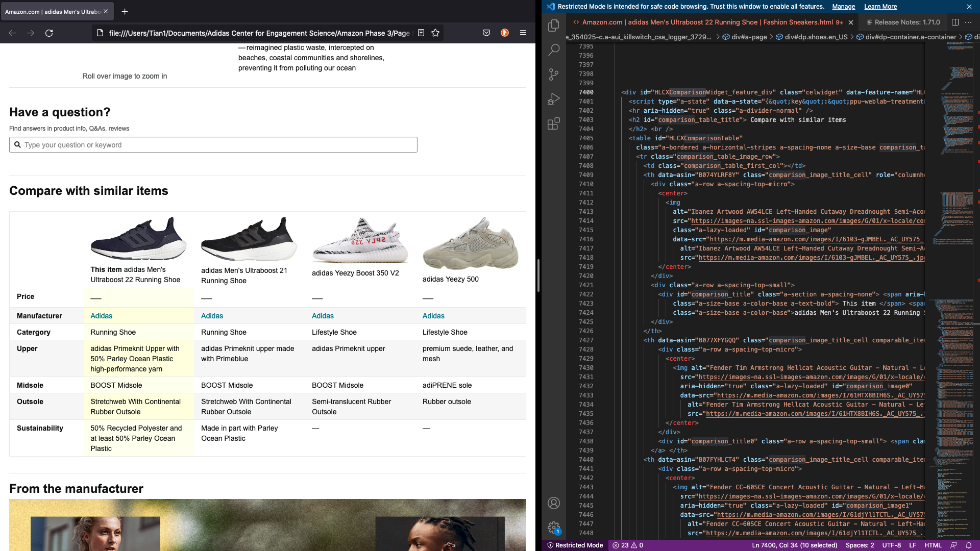Screen dimensions: 980x551
Task: Close the Restricted Mode notification banner
Action: tap(969, 7)
